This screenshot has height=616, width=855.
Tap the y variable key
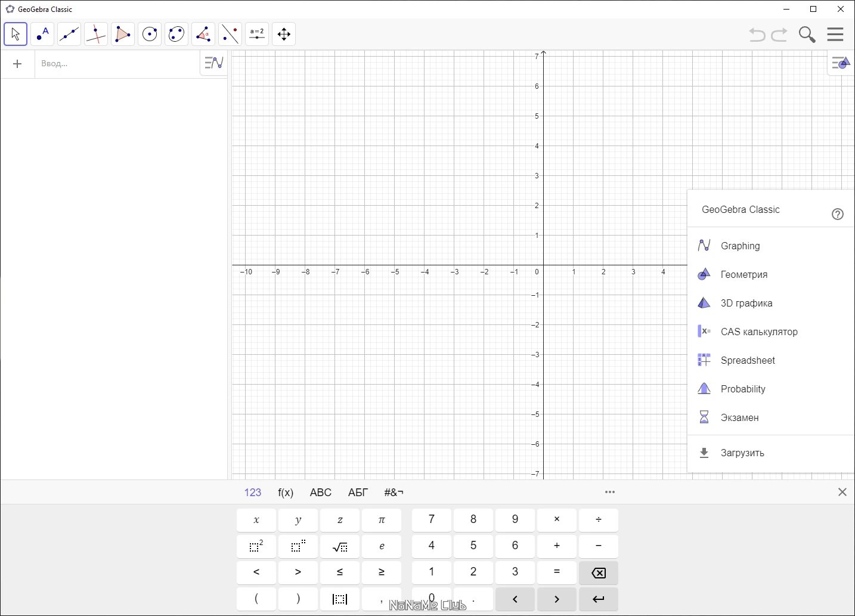click(298, 520)
